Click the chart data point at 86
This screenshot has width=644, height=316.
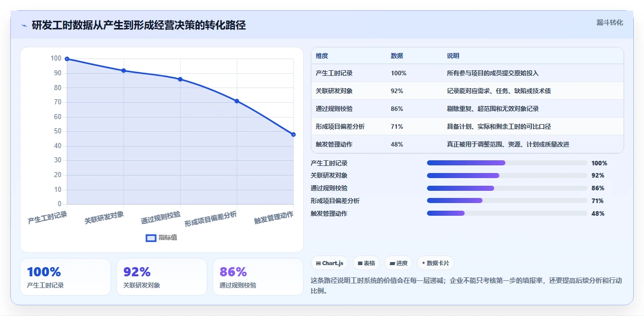pos(180,79)
